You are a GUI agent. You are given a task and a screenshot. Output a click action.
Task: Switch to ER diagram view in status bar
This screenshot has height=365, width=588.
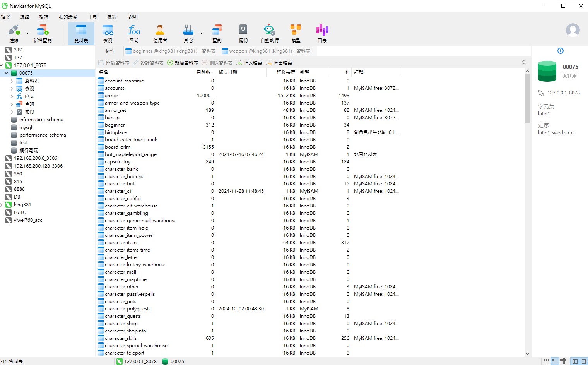tap(563, 361)
